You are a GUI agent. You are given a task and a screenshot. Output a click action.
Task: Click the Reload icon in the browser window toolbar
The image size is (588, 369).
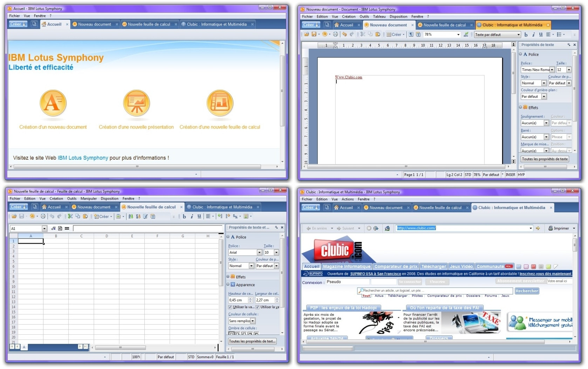(x=376, y=228)
